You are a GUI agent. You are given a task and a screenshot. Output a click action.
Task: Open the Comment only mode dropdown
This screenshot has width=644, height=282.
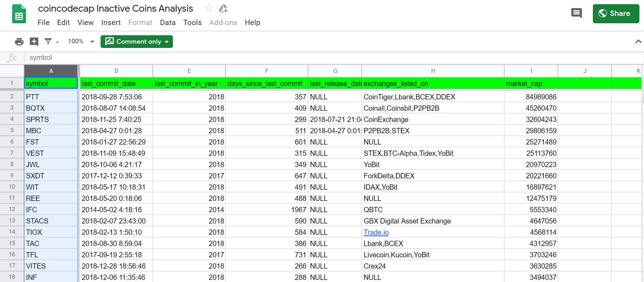[x=137, y=42]
